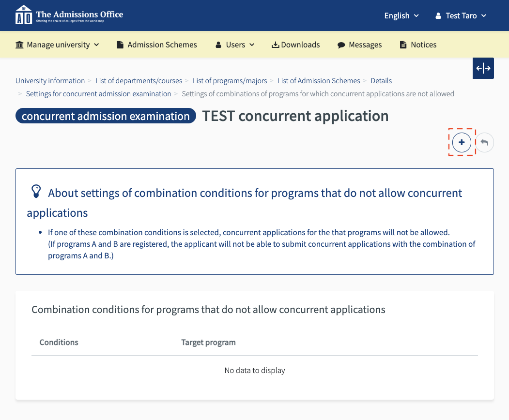Go to List of departments/courses breadcrumb

(139, 81)
